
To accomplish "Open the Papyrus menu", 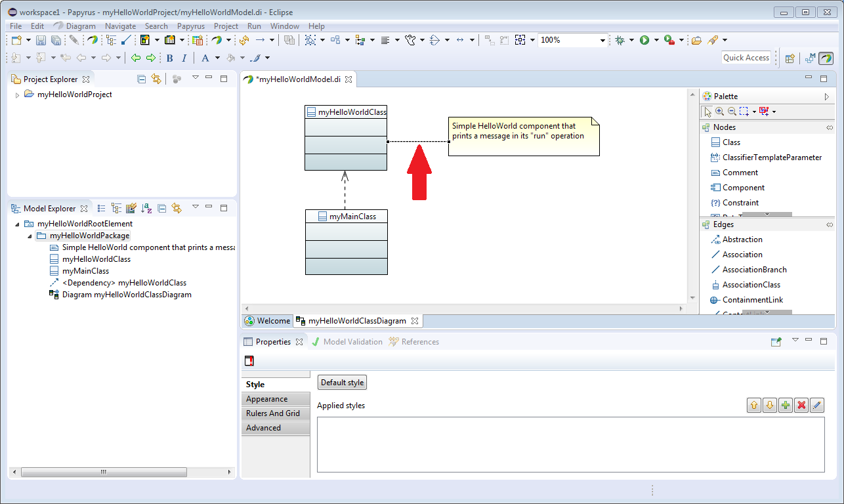I will [191, 26].
